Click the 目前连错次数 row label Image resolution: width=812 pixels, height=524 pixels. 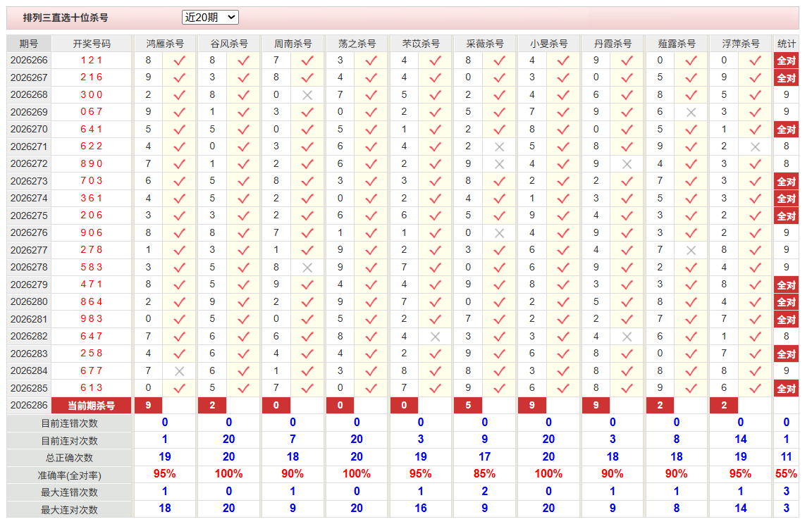[x=69, y=424]
